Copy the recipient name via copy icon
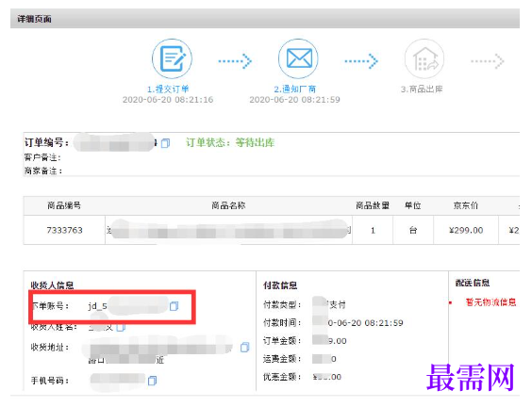 pyautogui.click(x=121, y=327)
